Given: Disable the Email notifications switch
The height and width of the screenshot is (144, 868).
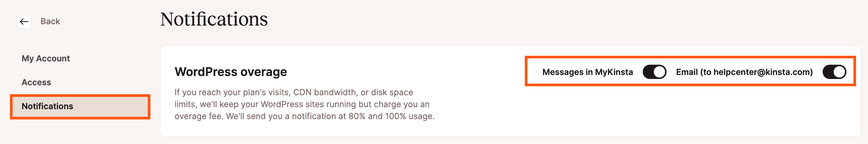Looking at the screenshot, I should [x=834, y=72].
